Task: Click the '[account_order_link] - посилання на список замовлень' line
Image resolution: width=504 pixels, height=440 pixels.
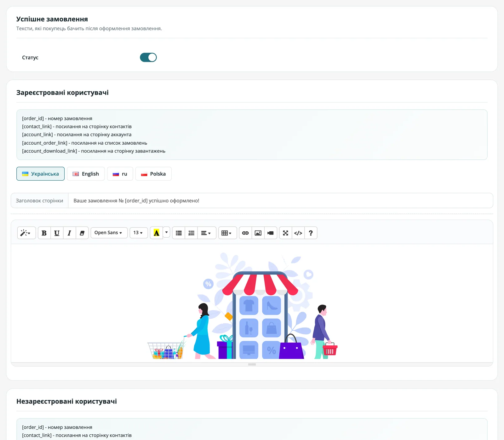Action: (85, 143)
